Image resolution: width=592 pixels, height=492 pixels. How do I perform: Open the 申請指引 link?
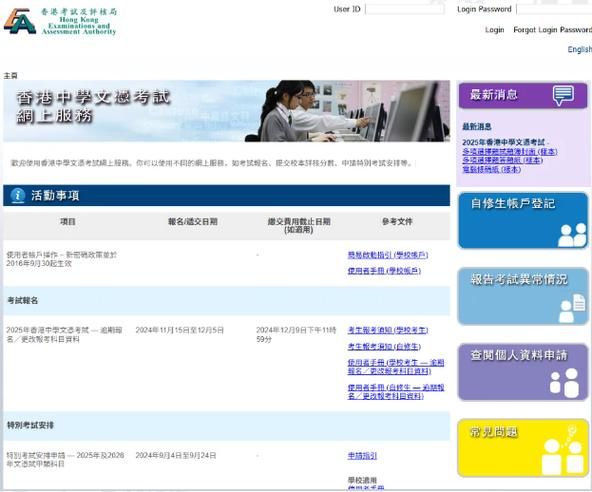[x=362, y=456]
